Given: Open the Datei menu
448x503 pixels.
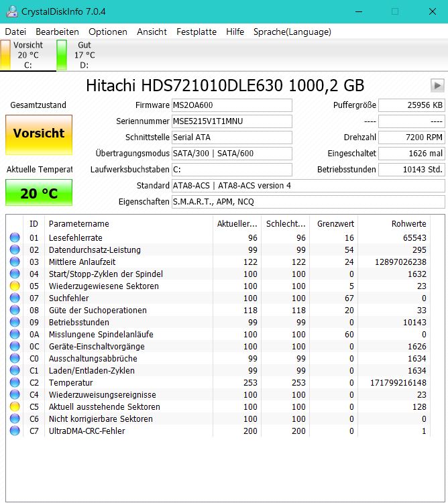Looking at the screenshot, I should coord(15,32).
